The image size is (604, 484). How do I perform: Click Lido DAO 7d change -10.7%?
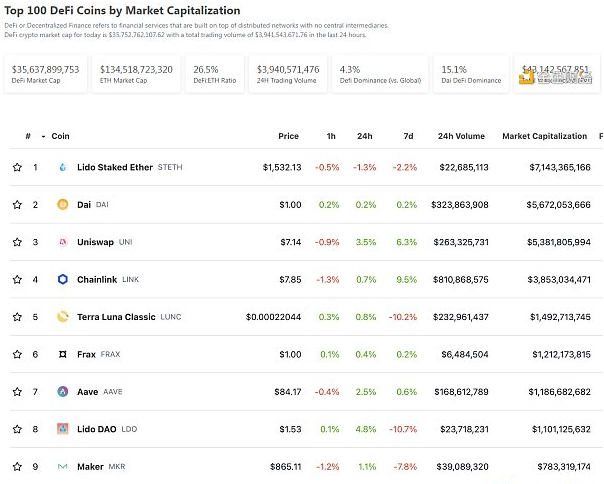[x=403, y=429]
